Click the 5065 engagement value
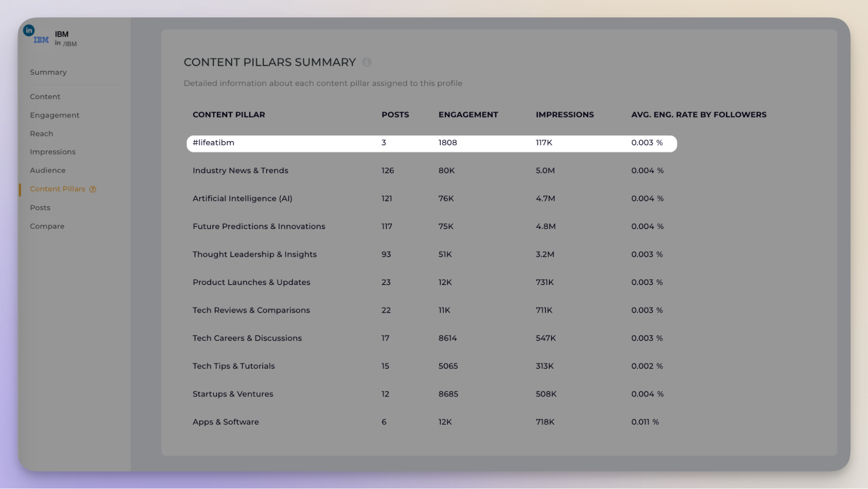 (448, 366)
